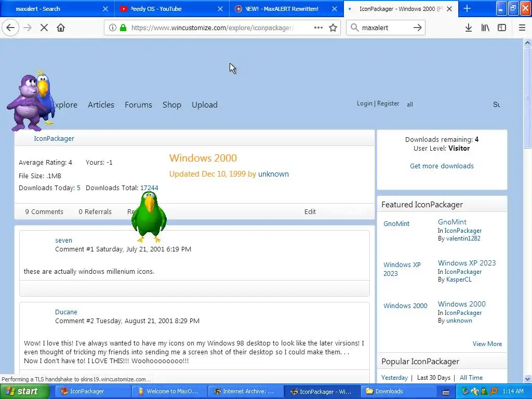Filter popular by Last 30 Days
532x399 pixels.
(434, 378)
